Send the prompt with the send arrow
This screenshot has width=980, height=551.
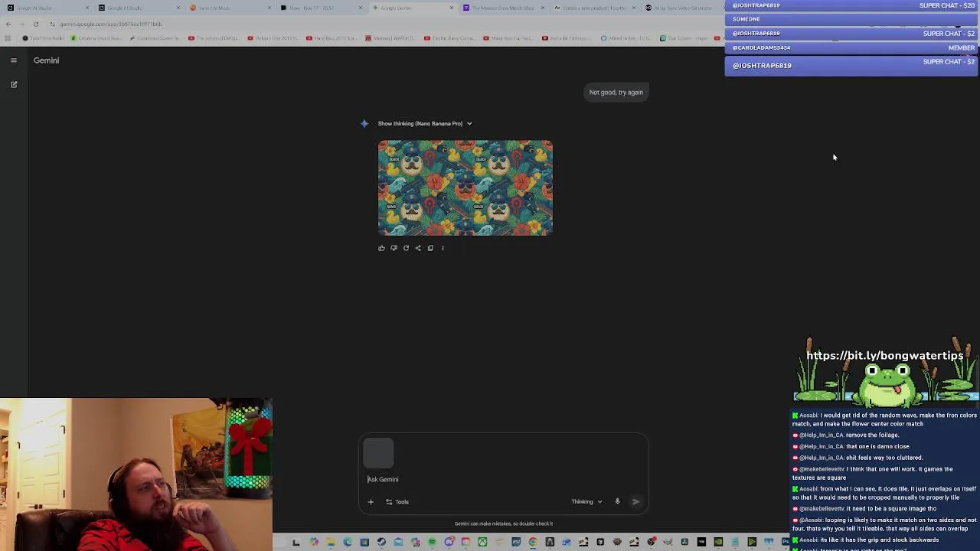pos(635,502)
